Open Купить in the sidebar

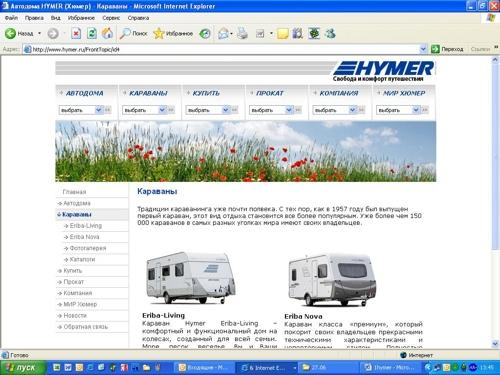click(x=72, y=271)
